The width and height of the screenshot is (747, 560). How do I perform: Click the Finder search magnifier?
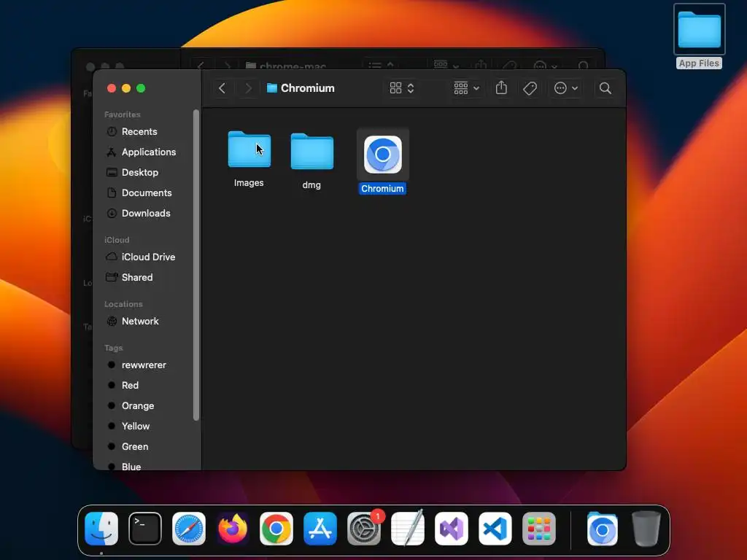click(x=605, y=88)
